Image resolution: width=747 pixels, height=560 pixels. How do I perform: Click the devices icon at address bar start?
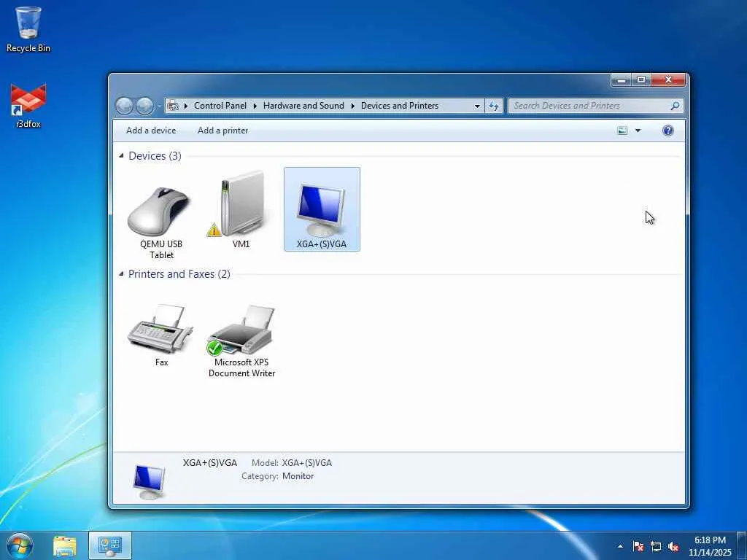point(174,106)
